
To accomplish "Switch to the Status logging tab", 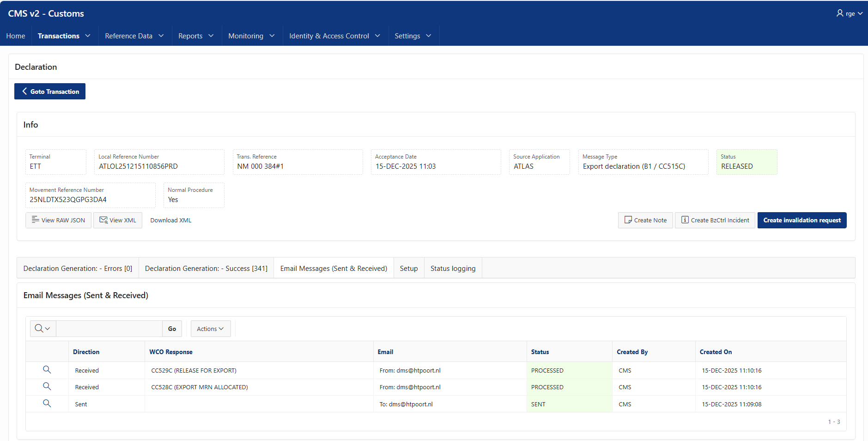I will (x=453, y=268).
